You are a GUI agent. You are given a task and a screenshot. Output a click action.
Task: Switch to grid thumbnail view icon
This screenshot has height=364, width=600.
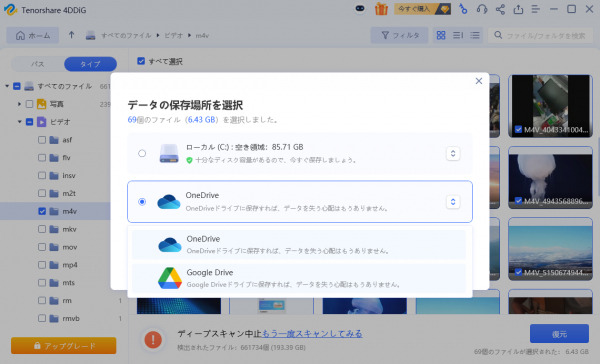tap(441, 35)
